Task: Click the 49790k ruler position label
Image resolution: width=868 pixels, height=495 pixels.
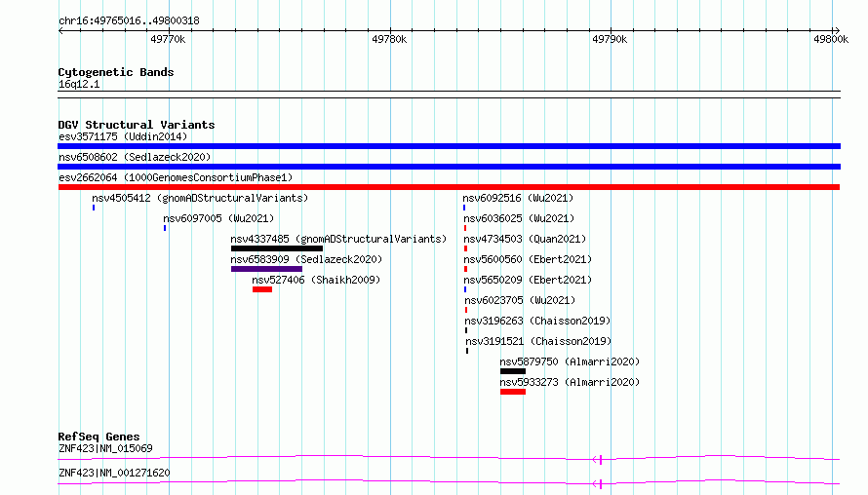Action: pos(610,39)
